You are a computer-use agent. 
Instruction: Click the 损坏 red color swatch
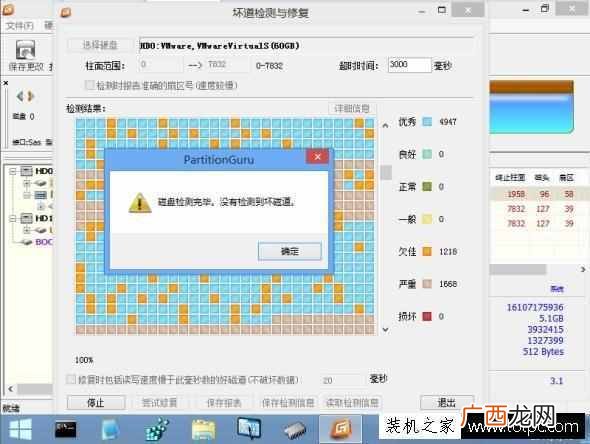click(x=427, y=316)
